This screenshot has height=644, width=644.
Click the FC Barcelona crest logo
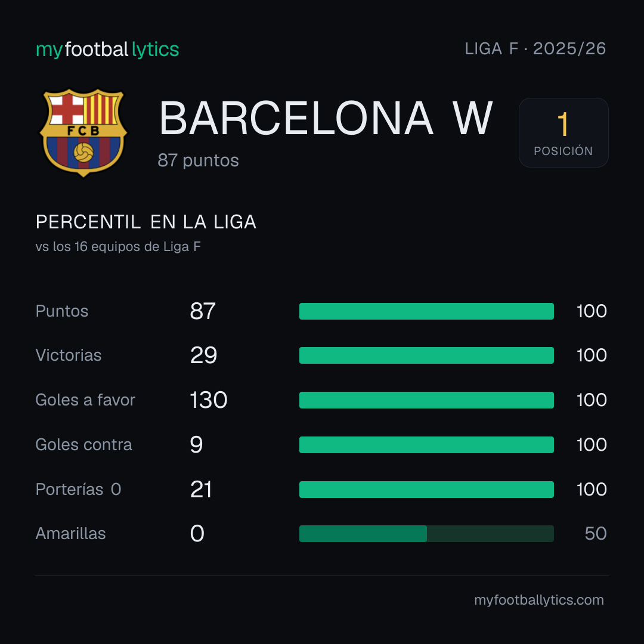coord(83,133)
